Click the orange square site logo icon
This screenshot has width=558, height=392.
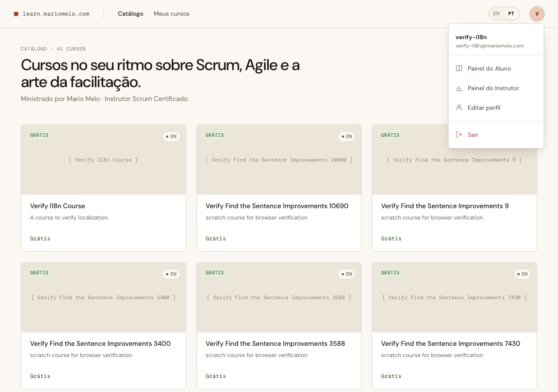16,14
